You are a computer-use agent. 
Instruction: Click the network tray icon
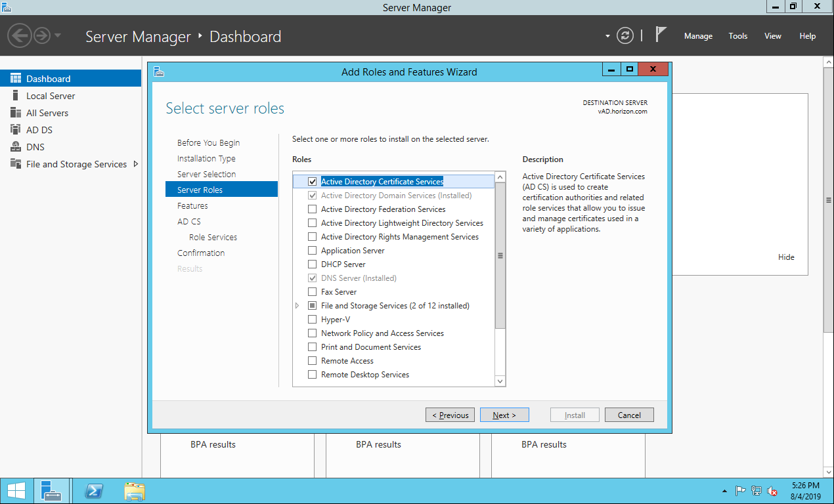click(x=756, y=491)
